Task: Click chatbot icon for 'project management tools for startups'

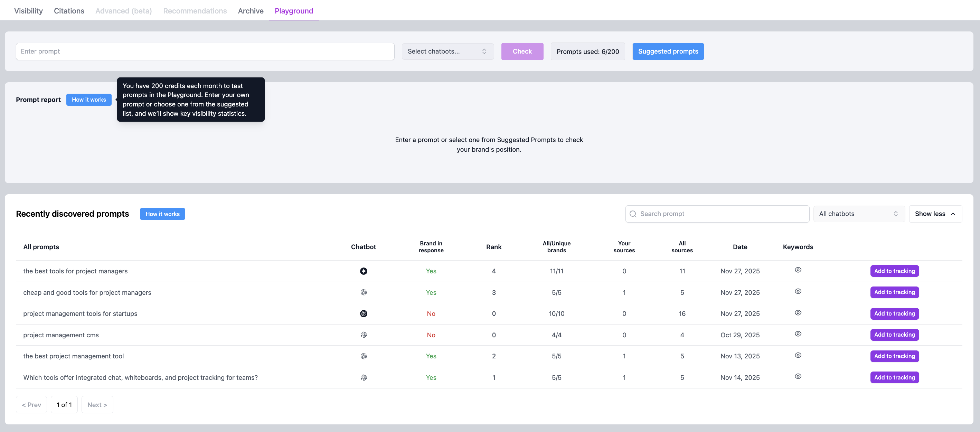Action: [x=363, y=313]
